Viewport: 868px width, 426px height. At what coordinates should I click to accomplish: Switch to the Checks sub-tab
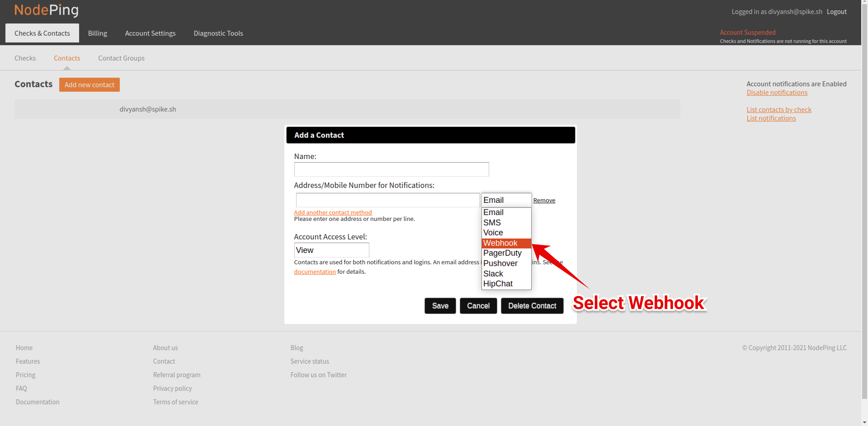(x=25, y=58)
